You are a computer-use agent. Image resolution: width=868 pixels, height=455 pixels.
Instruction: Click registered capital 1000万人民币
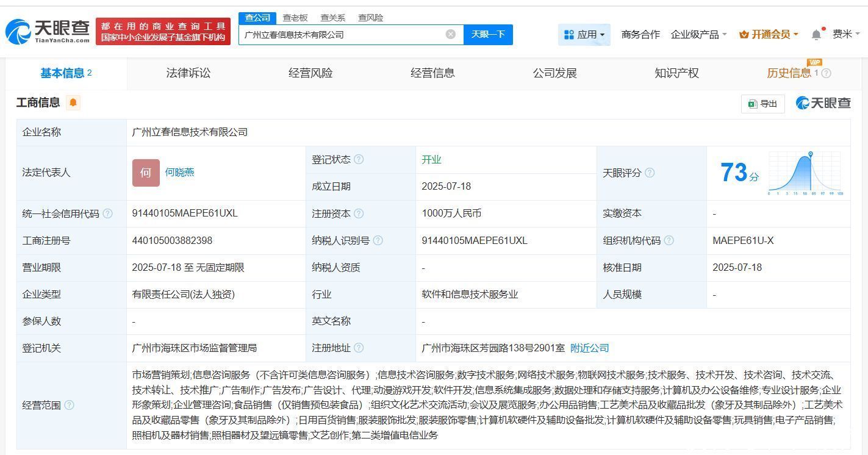pos(451,213)
